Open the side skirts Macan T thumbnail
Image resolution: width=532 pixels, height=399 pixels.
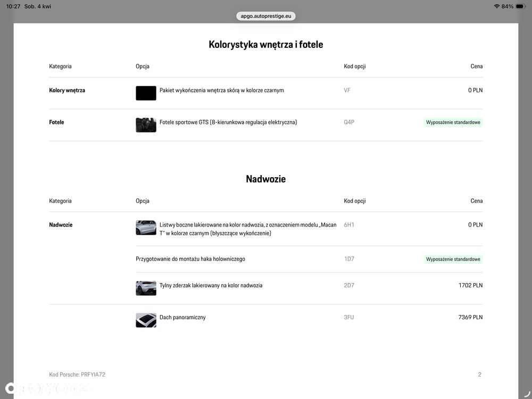pyautogui.click(x=146, y=228)
